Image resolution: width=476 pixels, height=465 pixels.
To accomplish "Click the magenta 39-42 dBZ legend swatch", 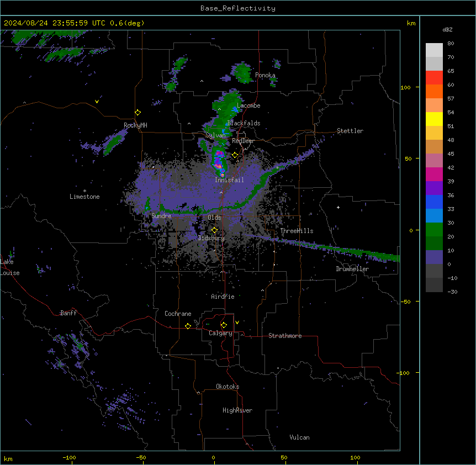I will click(434, 174).
